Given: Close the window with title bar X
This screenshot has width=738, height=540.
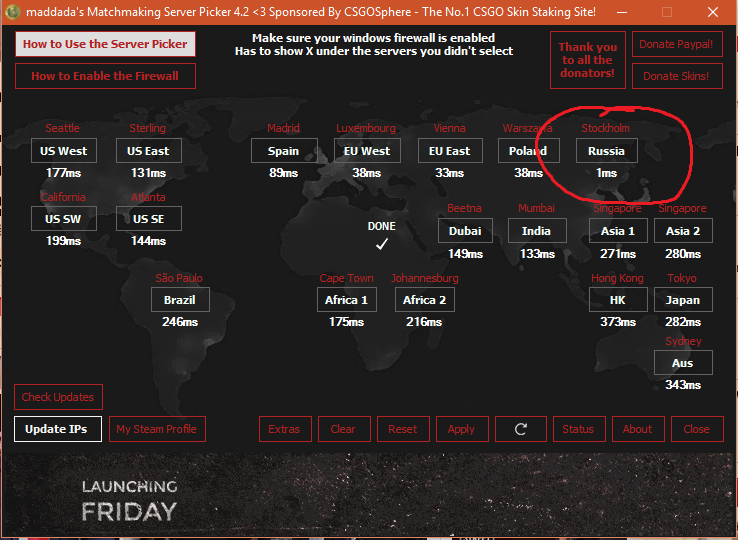Looking at the screenshot, I should tap(713, 12).
